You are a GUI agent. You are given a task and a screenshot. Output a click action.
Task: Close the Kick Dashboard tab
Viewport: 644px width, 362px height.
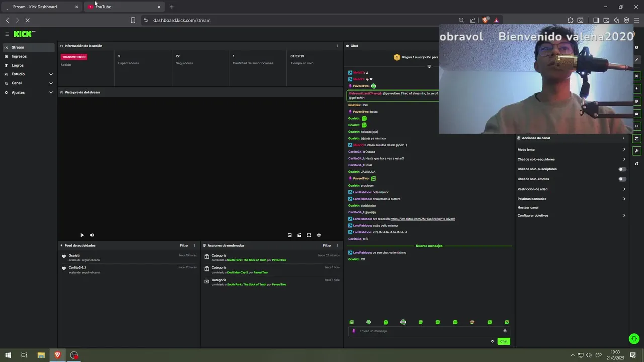[x=76, y=7]
